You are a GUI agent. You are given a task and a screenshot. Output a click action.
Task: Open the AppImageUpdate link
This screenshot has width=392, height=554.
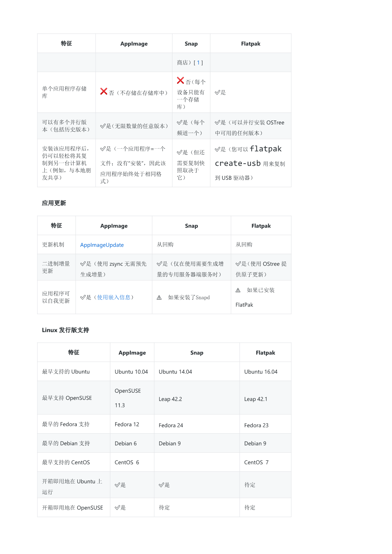(x=102, y=245)
